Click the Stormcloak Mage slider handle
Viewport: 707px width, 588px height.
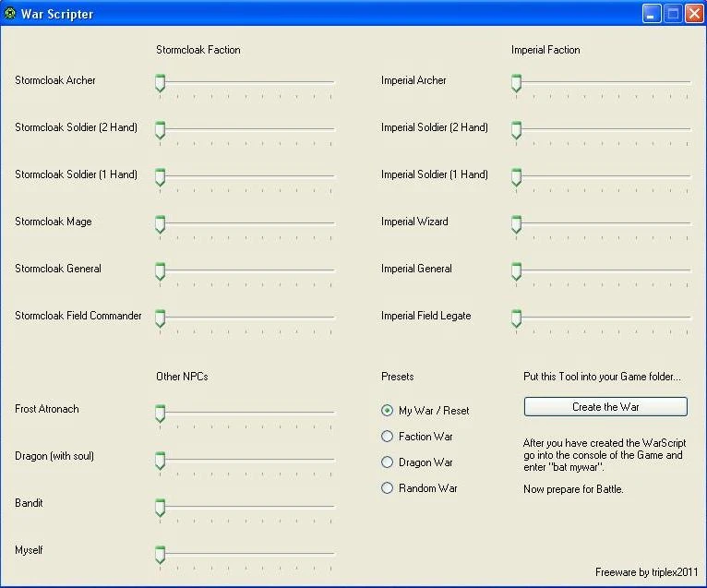tap(160, 224)
